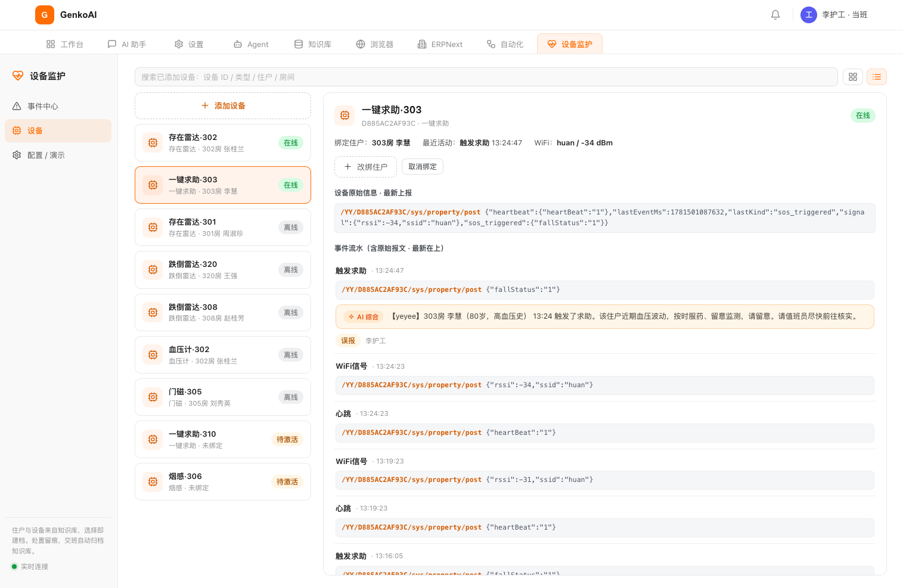Click the 触发求助 13:16:05 event title

point(351,556)
